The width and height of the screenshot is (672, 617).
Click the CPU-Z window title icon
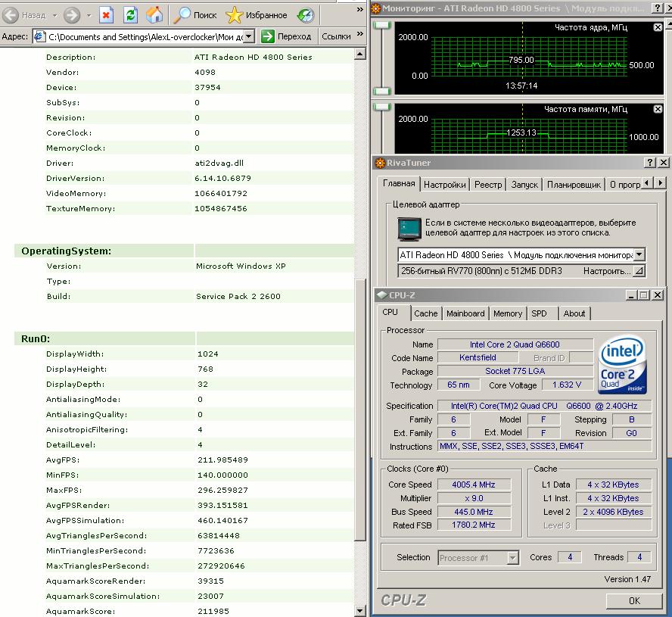coord(382,295)
